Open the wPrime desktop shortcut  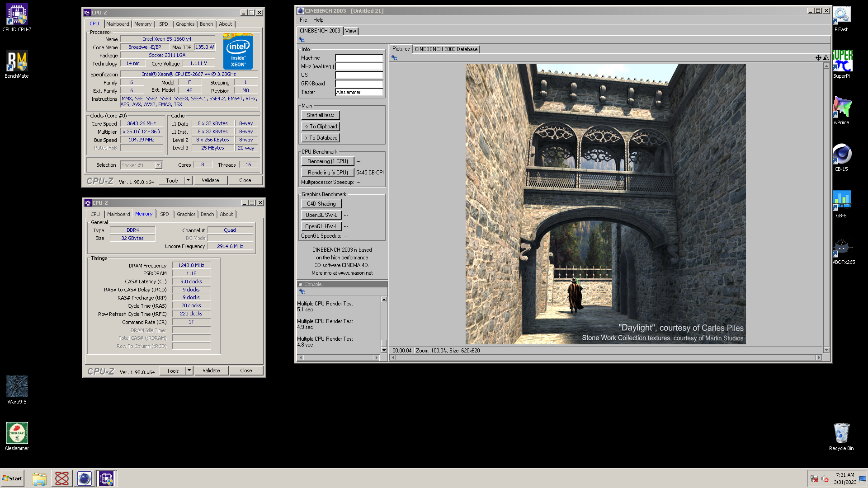point(841,111)
